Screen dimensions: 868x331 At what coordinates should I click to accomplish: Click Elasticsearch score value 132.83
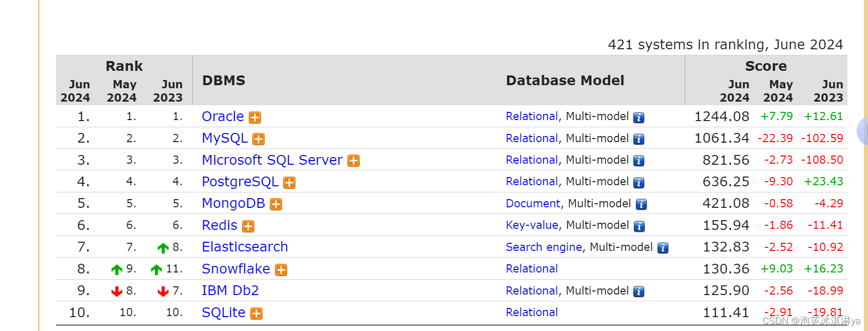(x=726, y=247)
